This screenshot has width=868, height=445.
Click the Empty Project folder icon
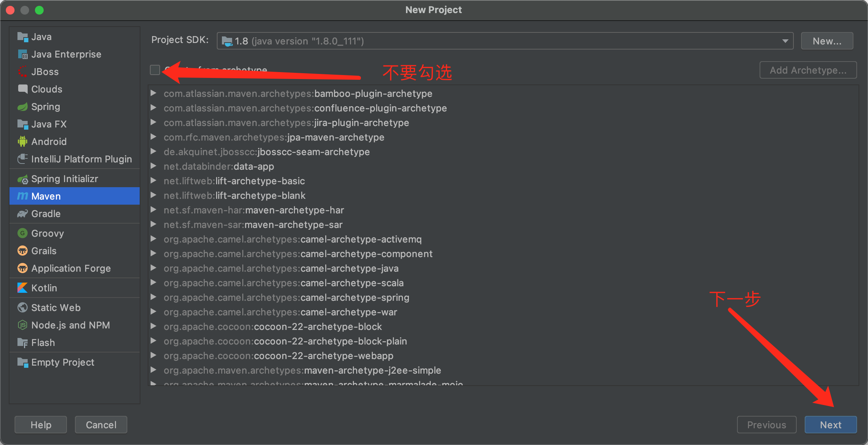[x=23, y=362]
